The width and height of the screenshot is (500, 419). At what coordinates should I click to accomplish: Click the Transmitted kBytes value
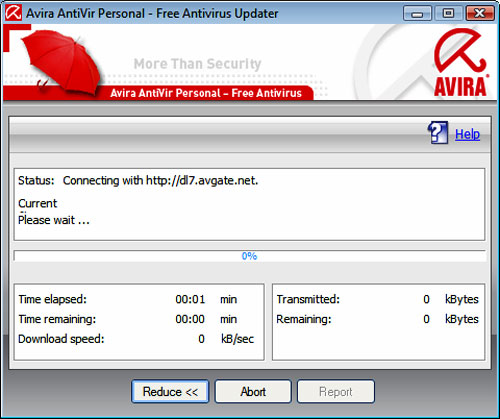[x=426, y=299]
